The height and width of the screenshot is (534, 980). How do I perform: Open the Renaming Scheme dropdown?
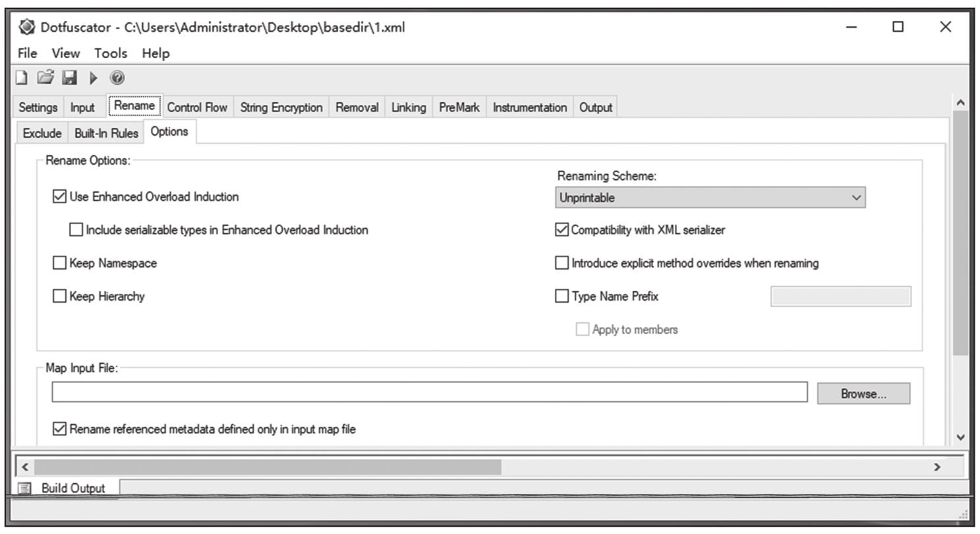coord(710,197)
